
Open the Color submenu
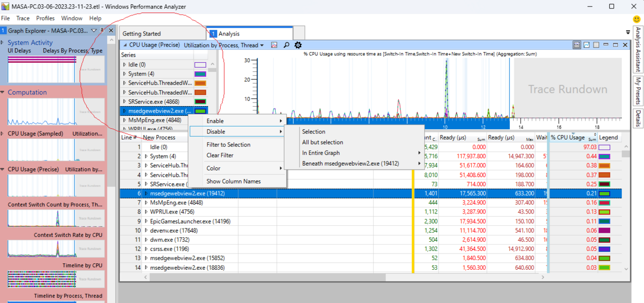click(237, 168)
